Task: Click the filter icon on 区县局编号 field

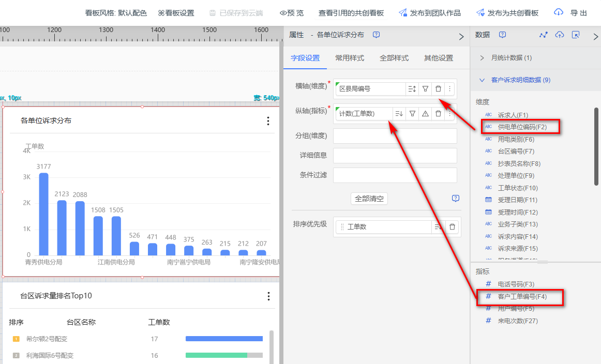Action: coord(425,89)
